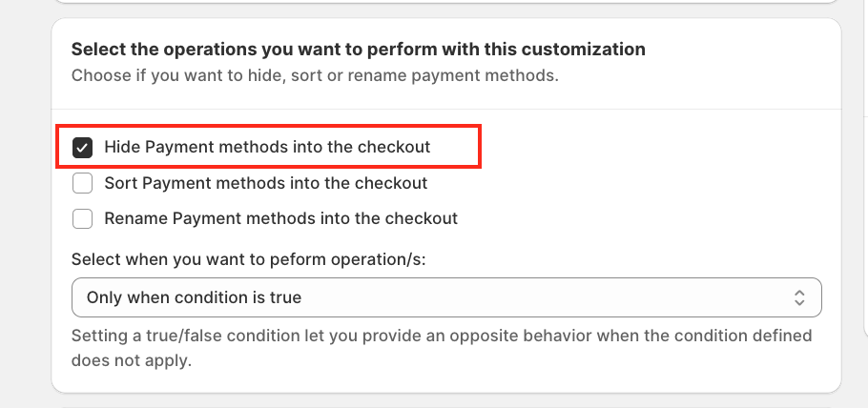868x408 pixels.
Task: Click the "Select when you want to peform" label
Action: coord(259,259)
